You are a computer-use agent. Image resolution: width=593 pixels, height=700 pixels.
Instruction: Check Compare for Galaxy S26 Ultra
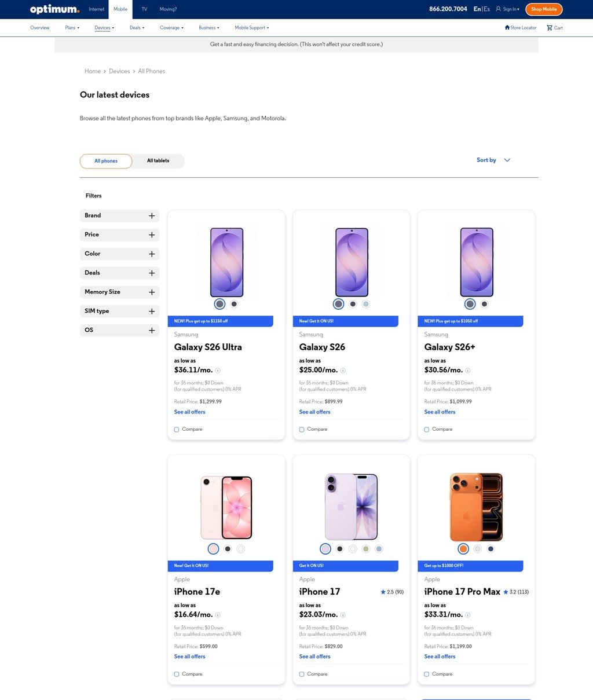(176, 429)
